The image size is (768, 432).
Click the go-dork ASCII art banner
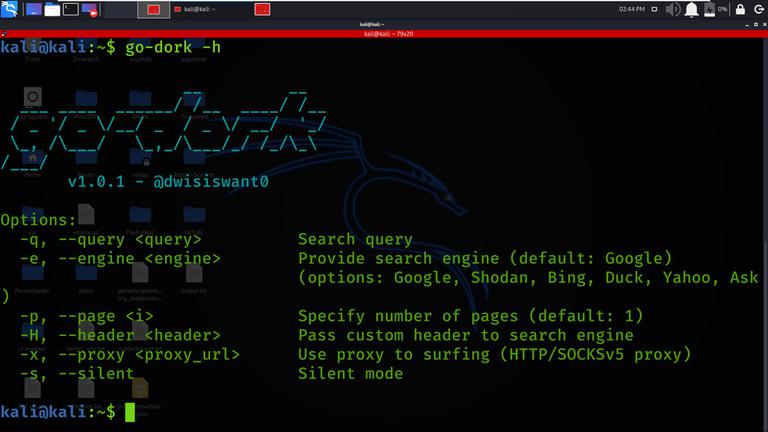pyautogui.click(x=164, y=130)
